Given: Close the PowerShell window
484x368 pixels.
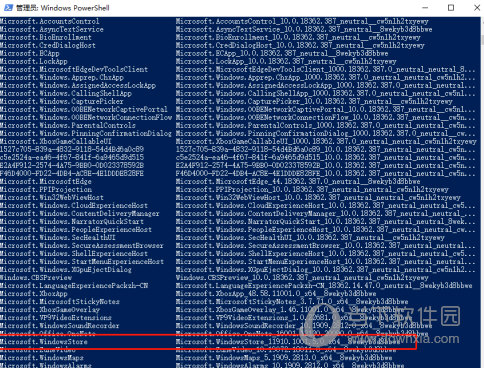Looking at the screenshot, I should (477, 8).
